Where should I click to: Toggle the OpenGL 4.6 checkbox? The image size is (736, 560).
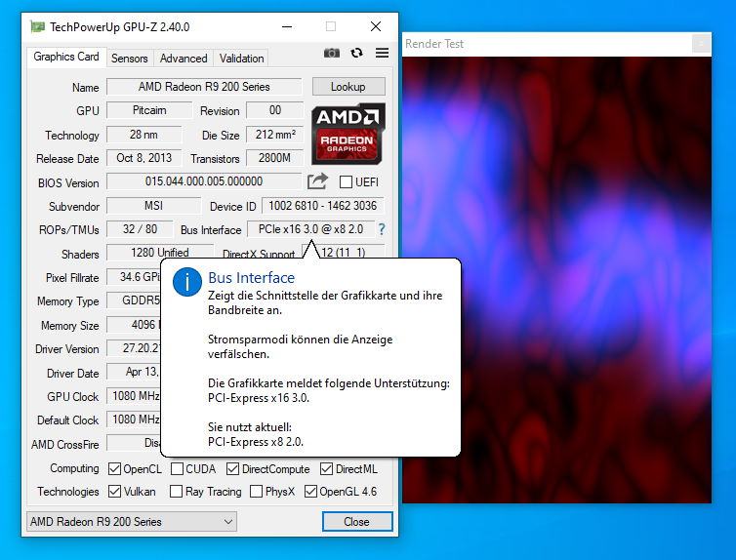coord(310,492)
